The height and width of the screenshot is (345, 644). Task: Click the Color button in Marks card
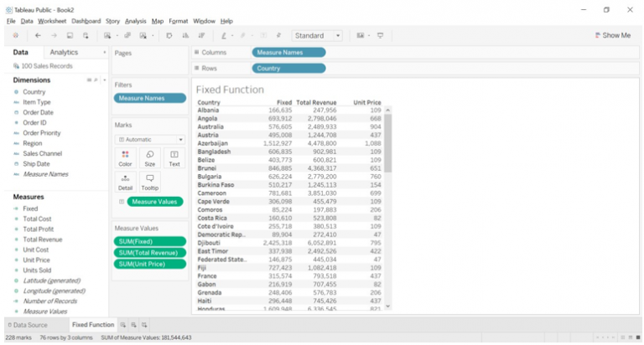click(125, 157)
